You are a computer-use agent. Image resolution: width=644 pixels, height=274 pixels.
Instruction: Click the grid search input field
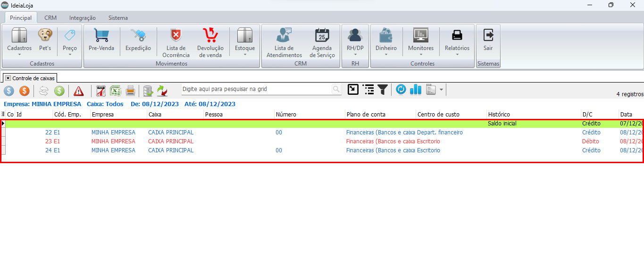coord(257,89)
